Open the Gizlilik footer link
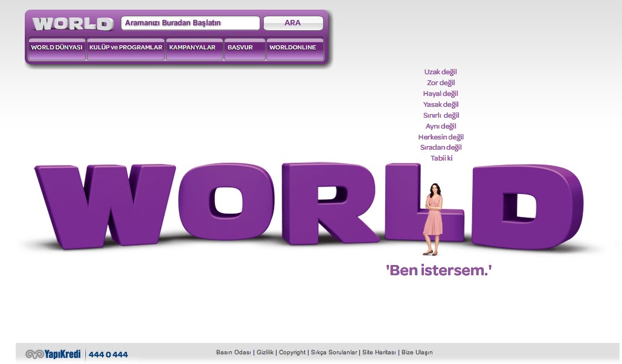Image resolution: width=622 pixels, height=364 pixels. [265, 352]
